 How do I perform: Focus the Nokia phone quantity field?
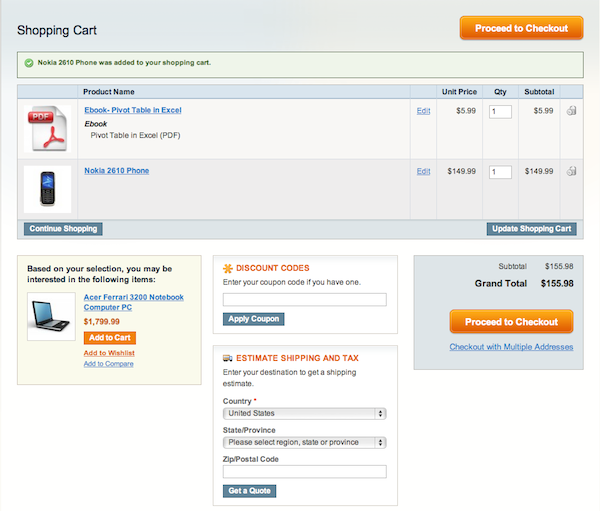pos(500,172)
